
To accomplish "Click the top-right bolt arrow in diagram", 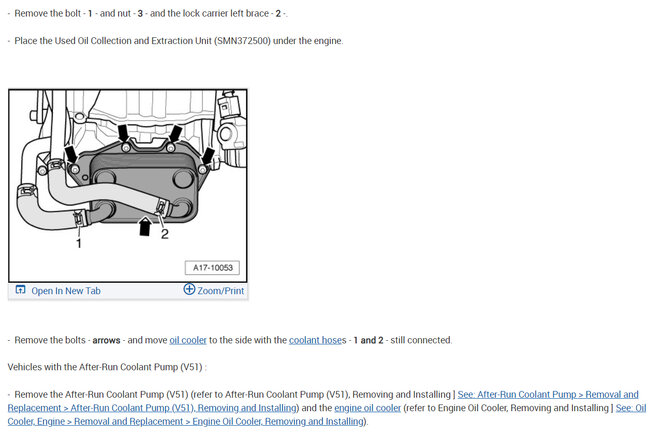I will (175, 134).
